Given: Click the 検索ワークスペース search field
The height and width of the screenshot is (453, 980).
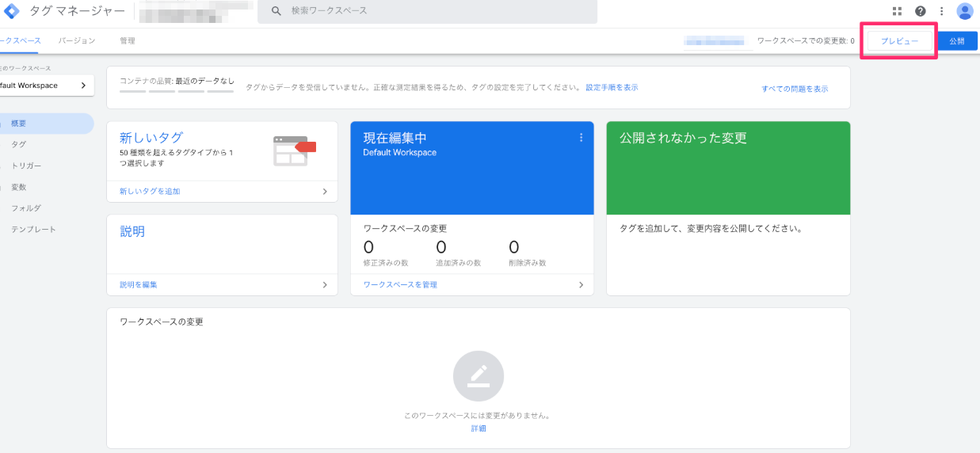Looking at the screenshot, I should tap(428, 11).
